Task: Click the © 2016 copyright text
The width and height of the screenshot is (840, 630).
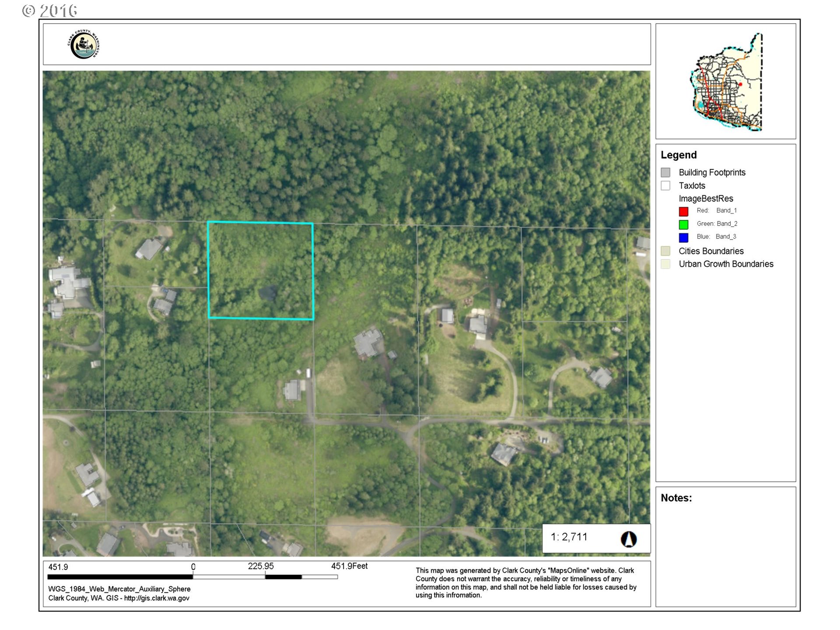Action: [49, 10]
